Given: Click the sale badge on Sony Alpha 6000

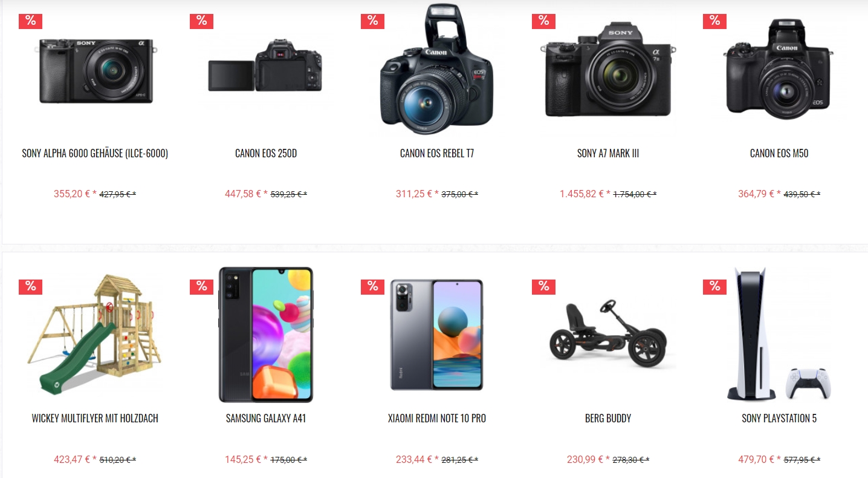Looking at the screenshot, I should [x=30, y=21].
